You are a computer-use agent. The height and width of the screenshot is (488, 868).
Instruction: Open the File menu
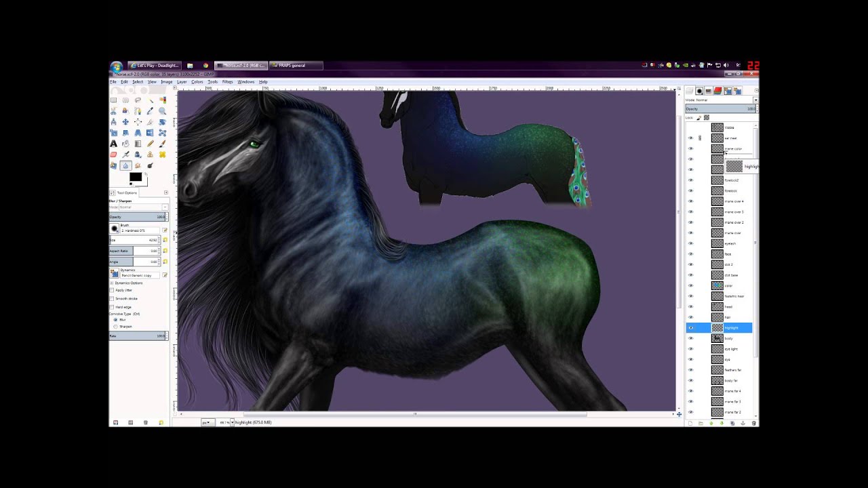pyautogui.click(x=113, y=81)
